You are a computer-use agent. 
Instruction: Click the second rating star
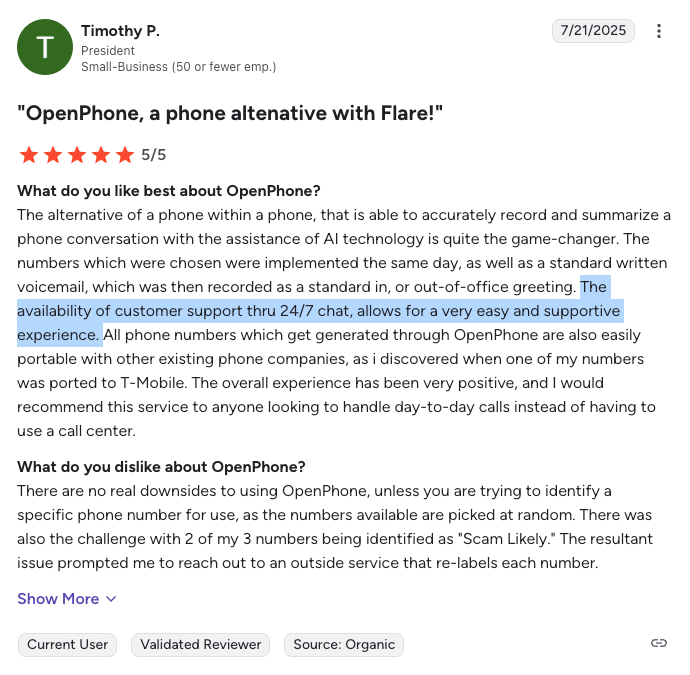coord(52,155)
